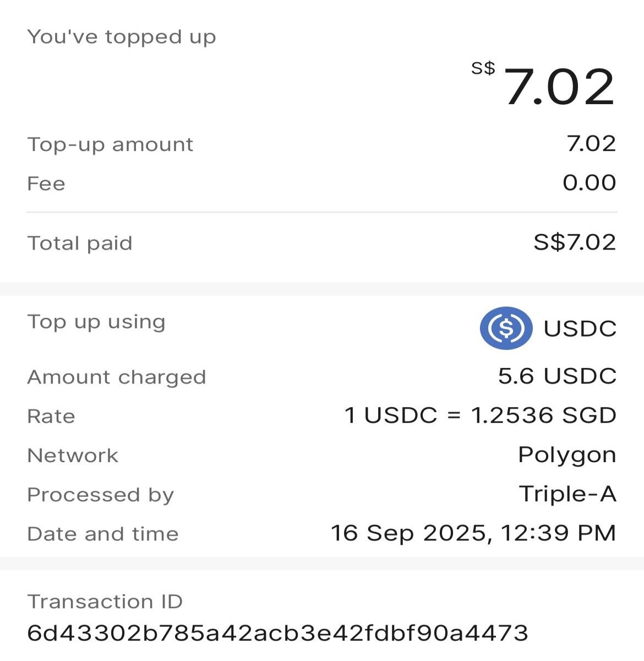Click the date 16 Sep 2025, 12:39 PM
The image size is (644, 661).
point(473,533)
